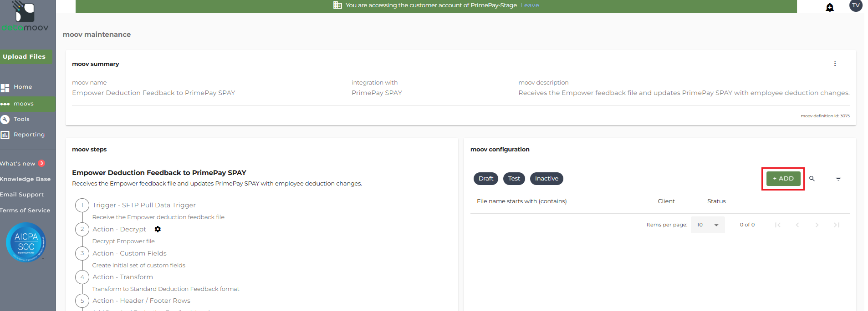Open items per page dropdown

(x=708, y=225)
